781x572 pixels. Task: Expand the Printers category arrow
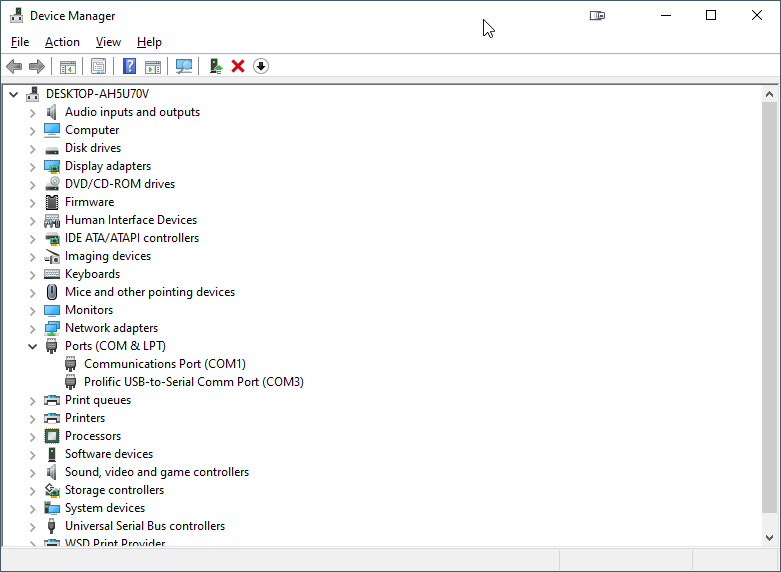[32, 419]
